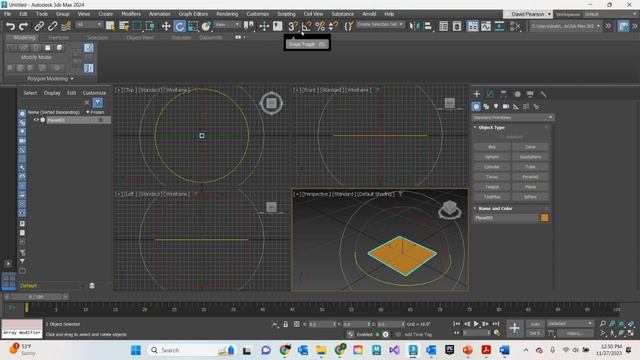Click the Unlink Selection tool
The width and height of the screenshot is (640, 360).
(52, 26)
